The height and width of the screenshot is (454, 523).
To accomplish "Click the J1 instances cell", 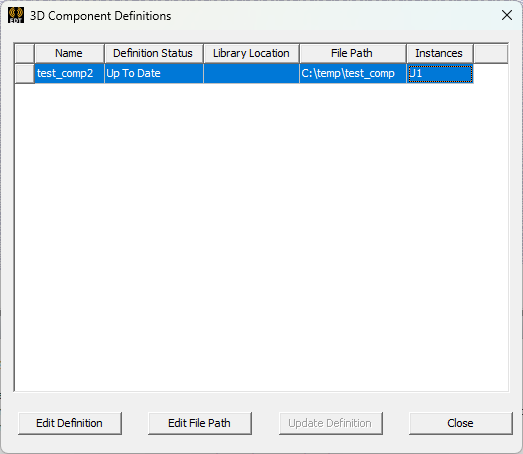I will 440,73.
